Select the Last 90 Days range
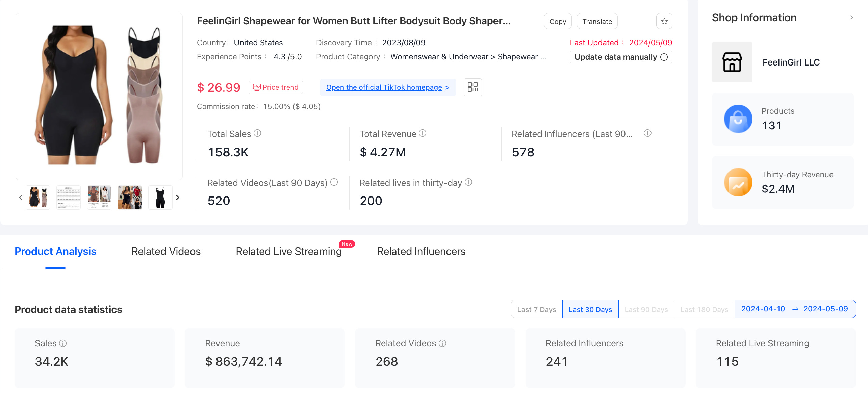Viewport: 868px width, 393px height. tap(646, 309)
